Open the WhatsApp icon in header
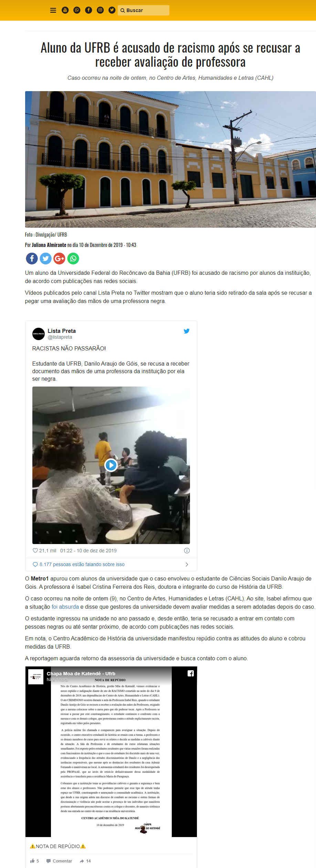This screenshot has width=316, height=868. point(77,10)
